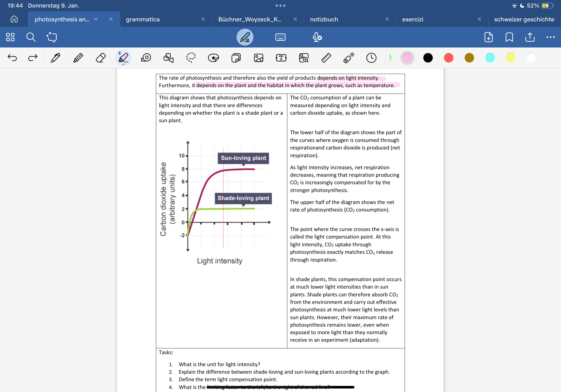Viewport: 561px width, 392px height.
Task: Select the tape tool
Action: click(146, 58)
